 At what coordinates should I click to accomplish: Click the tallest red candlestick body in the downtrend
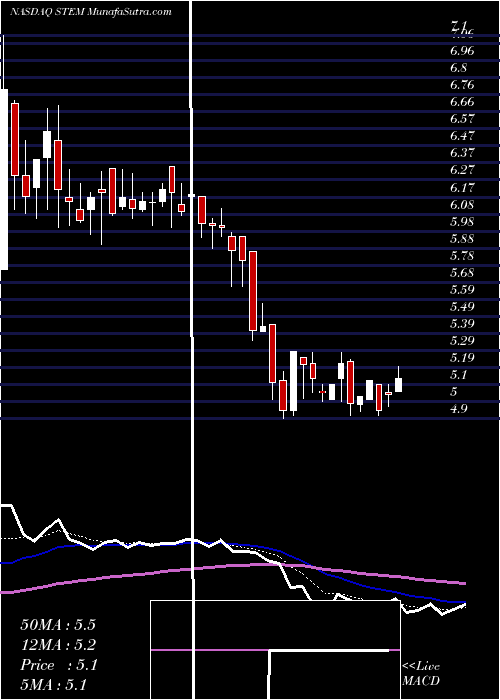(x=253, y=291)
